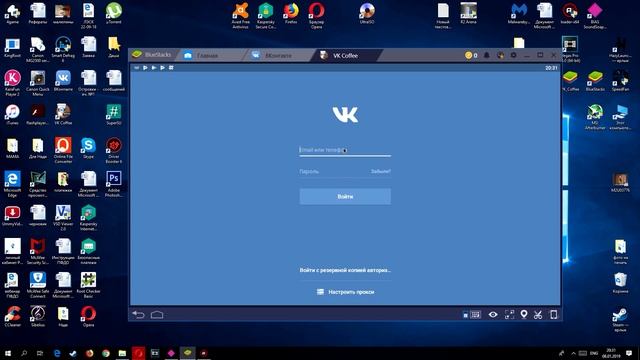The image size is (640, 360).
Task: Open Windows Start menu
Action: [x=8, y=353]
